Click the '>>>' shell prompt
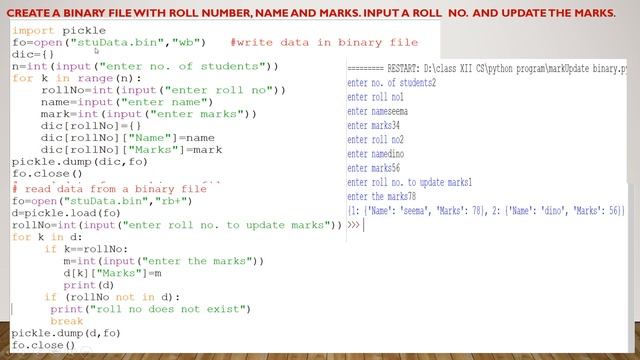 coord(353,225)
